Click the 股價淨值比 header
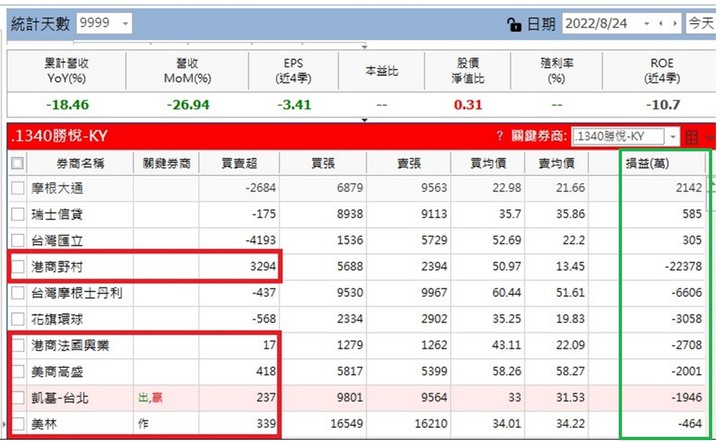 pos(467,71)
